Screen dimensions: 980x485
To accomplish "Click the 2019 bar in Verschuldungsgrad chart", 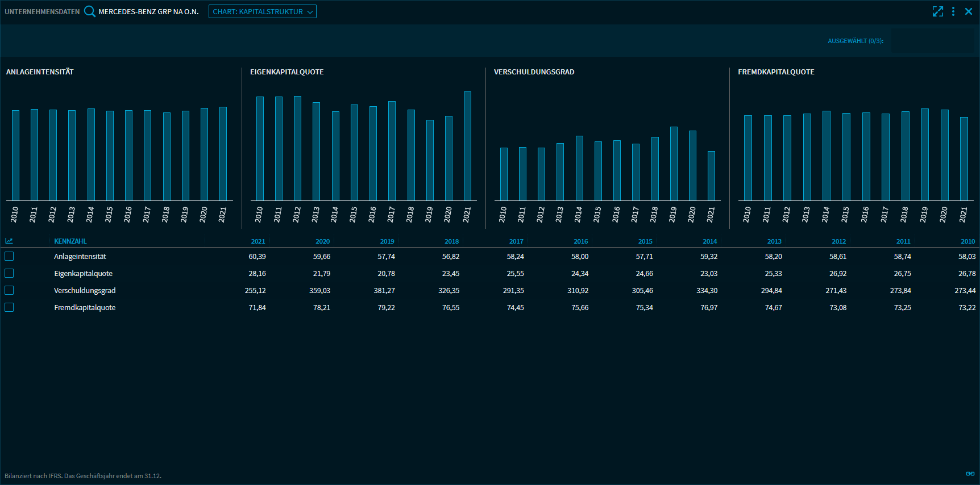I will pyautogui.click(x=674, y=164).
